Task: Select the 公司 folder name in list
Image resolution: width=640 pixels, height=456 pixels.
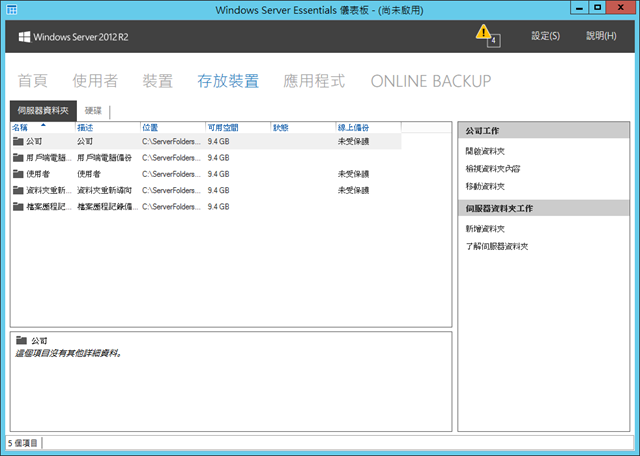Action: click(34, 141)
